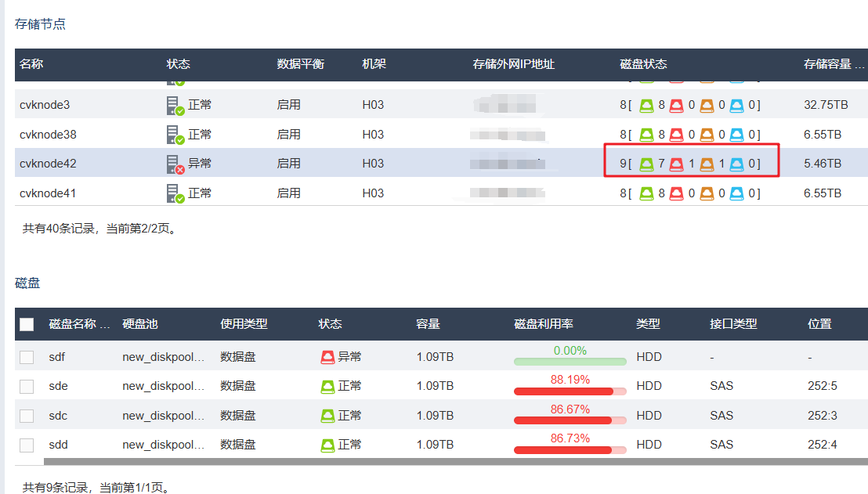Viewport: 868px width, 494px height.
Task: Click the 存储容量 column header
Action: point(827,64)
